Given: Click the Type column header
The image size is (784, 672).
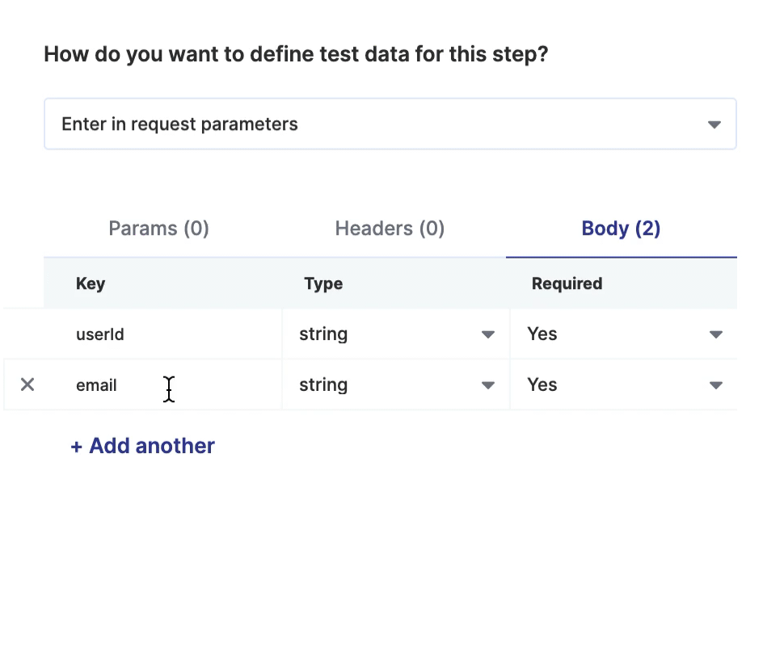Looking at the screenshot, I should coord(323,283).
